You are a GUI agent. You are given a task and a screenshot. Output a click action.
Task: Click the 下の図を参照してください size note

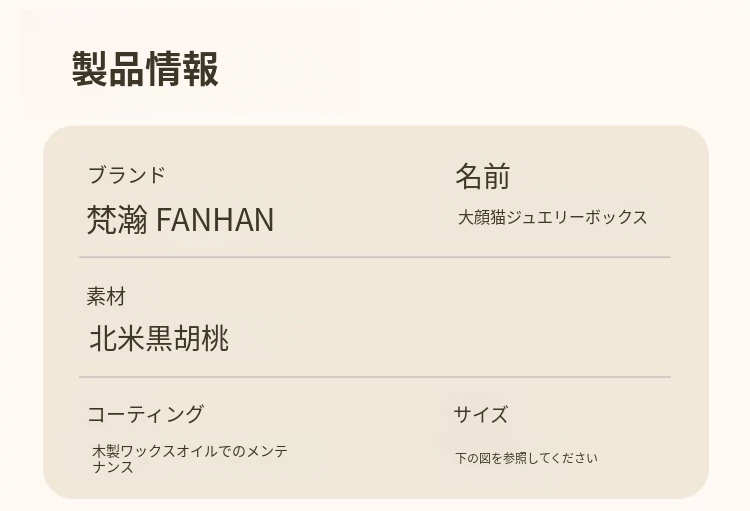click(x=526, y=458)
